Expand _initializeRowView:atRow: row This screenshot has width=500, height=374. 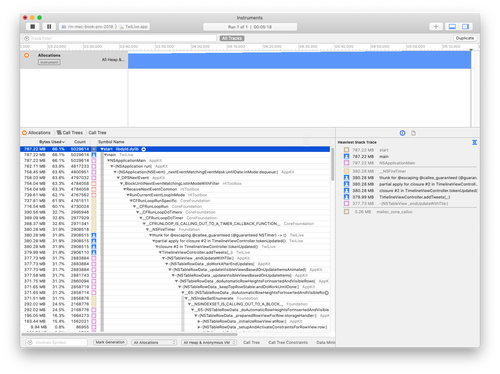pyautogui.click(x=199, y=321)
